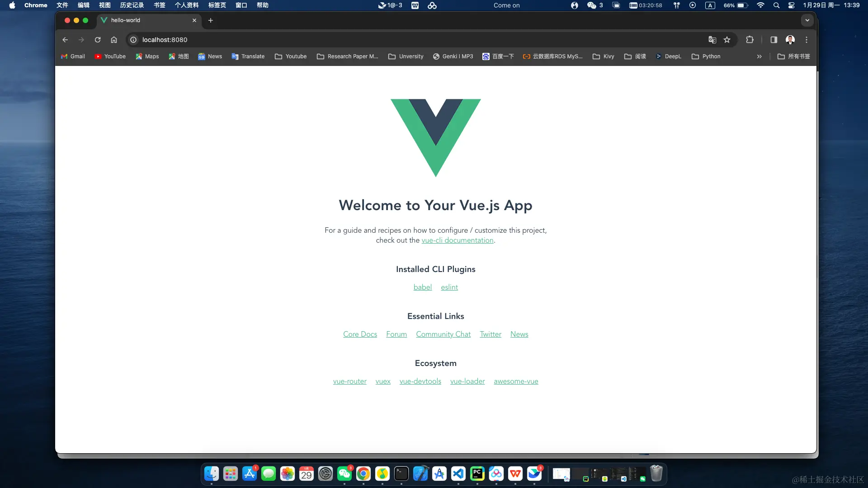Open the 文件 menu

point(62,5)
